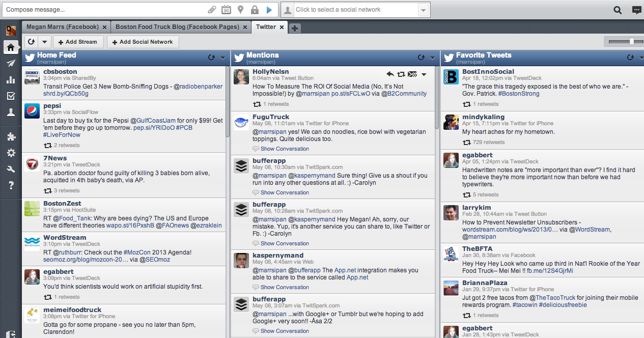Open the @radiobenparker mention in cbsboston tweet

click(x=198, y=87)
